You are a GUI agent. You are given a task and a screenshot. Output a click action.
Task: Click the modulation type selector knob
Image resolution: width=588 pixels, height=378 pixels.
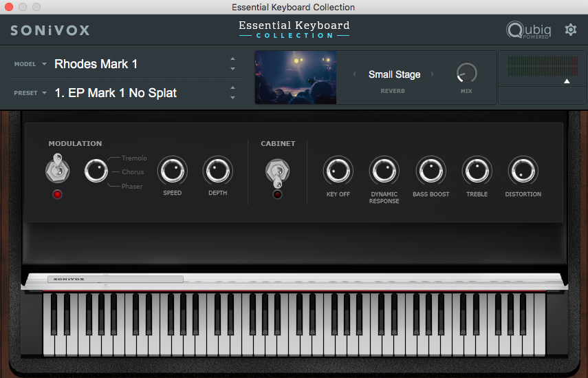coord(97,171)
